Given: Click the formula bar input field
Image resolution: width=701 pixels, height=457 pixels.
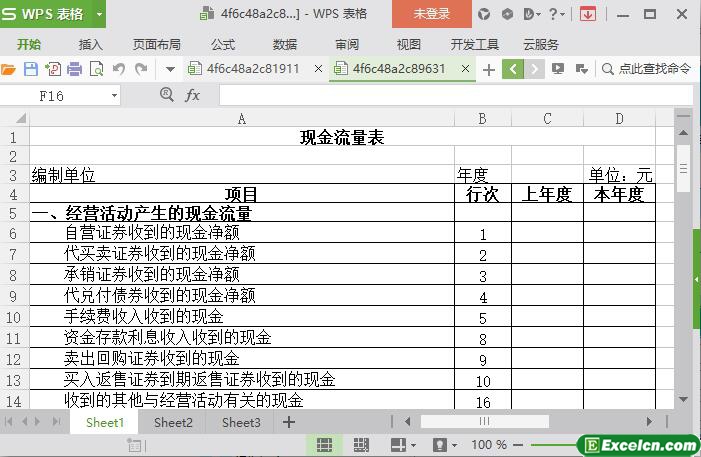Looking at the screenshot, I should tap(456, 95).
